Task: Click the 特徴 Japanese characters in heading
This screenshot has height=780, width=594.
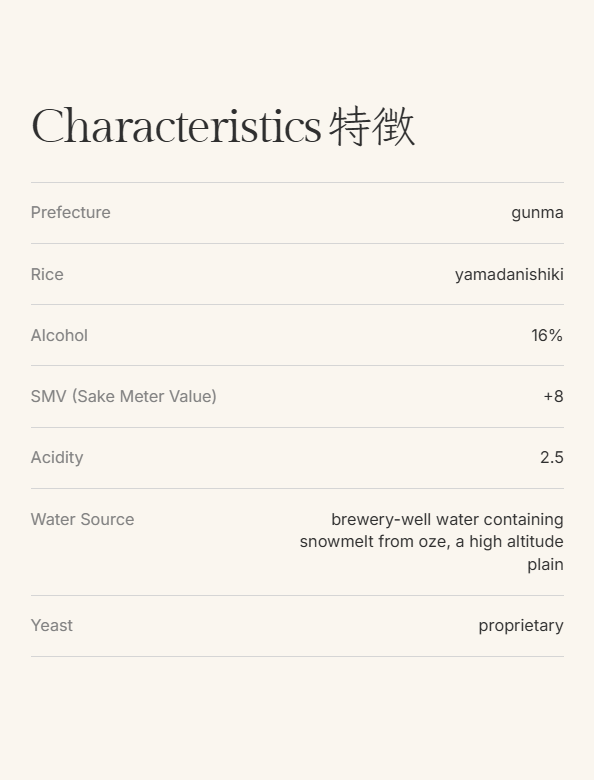Action: (372, 126)
